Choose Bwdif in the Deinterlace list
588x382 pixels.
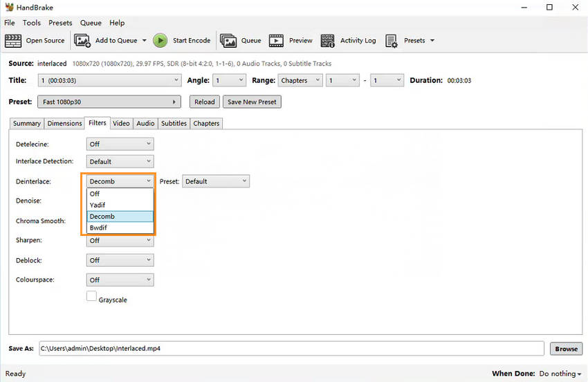120,228
